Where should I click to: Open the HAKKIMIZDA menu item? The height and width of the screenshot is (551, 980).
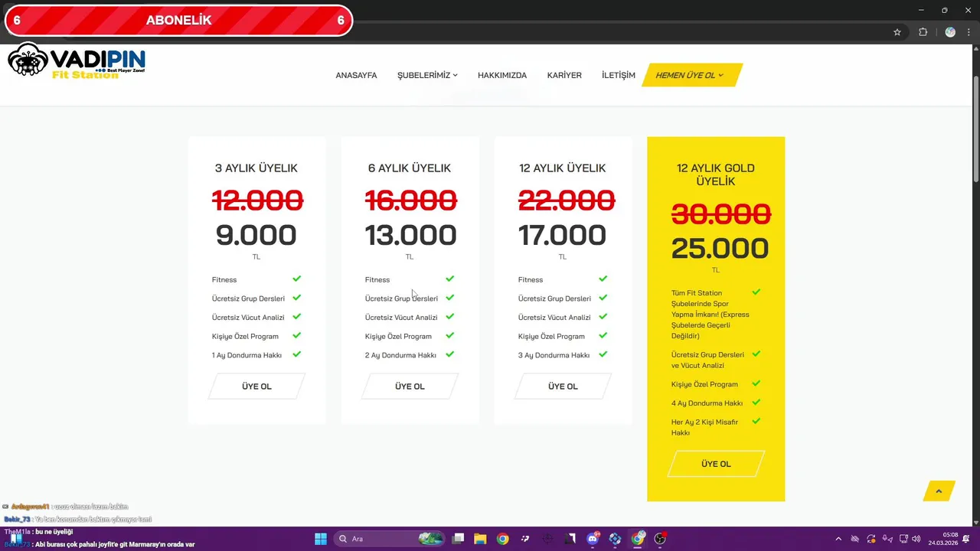click(x=502, y=75)
